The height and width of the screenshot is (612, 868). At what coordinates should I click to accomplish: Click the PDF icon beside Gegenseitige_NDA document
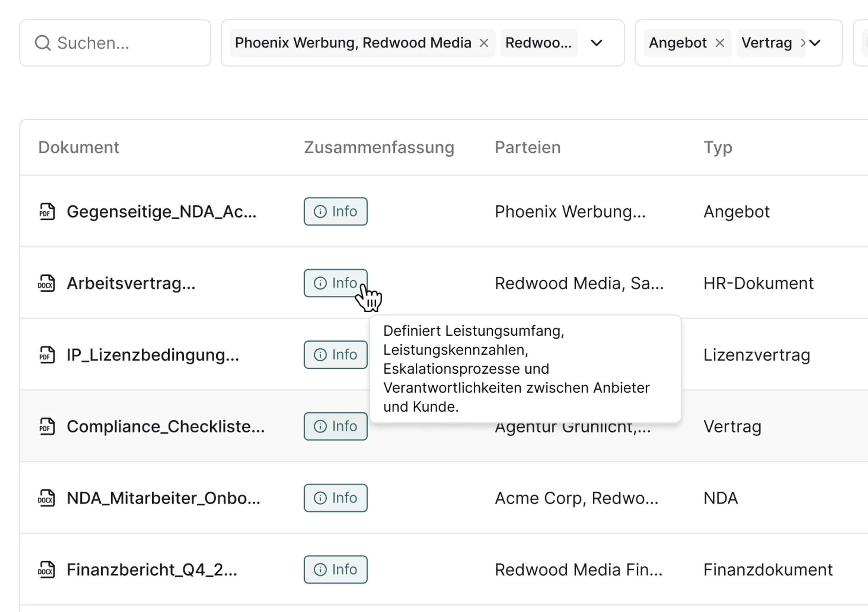[x=47, y=211]
